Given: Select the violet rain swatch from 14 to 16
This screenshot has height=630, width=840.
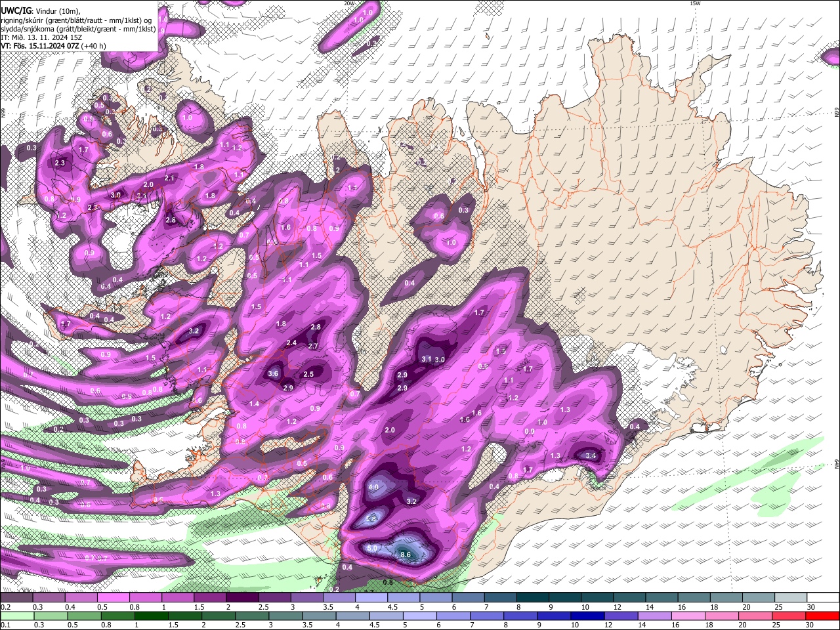Looking at the screenshot, I should click(655, 616).
